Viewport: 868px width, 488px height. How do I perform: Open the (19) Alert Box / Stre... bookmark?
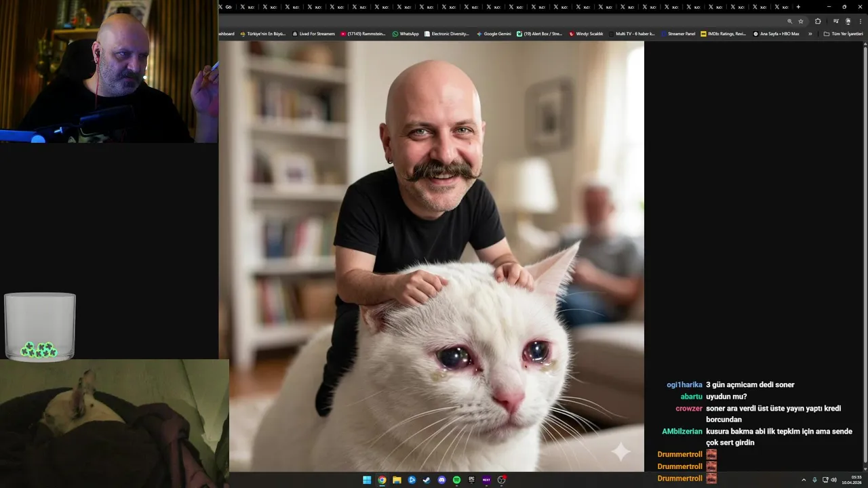[540, 33]
